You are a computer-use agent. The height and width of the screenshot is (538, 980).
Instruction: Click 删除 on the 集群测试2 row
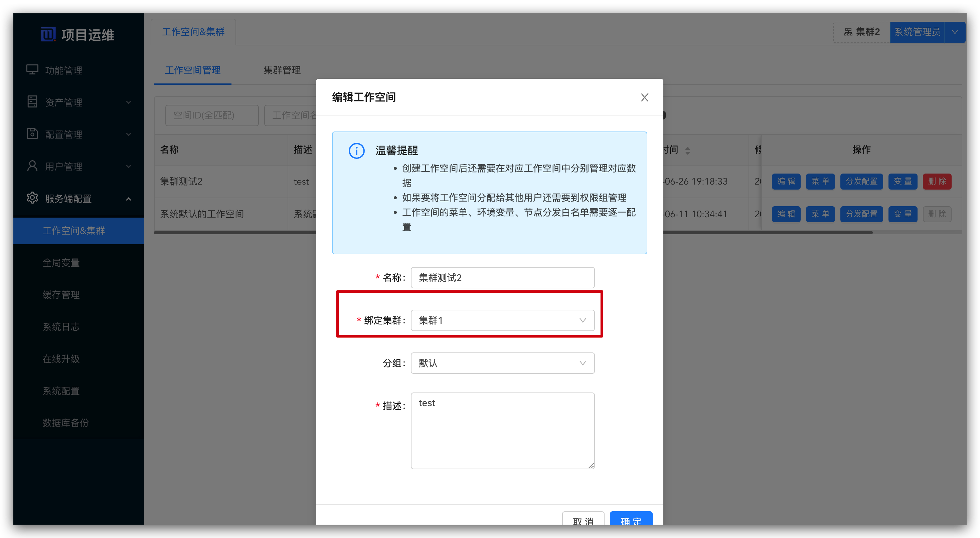pos(937,181)
